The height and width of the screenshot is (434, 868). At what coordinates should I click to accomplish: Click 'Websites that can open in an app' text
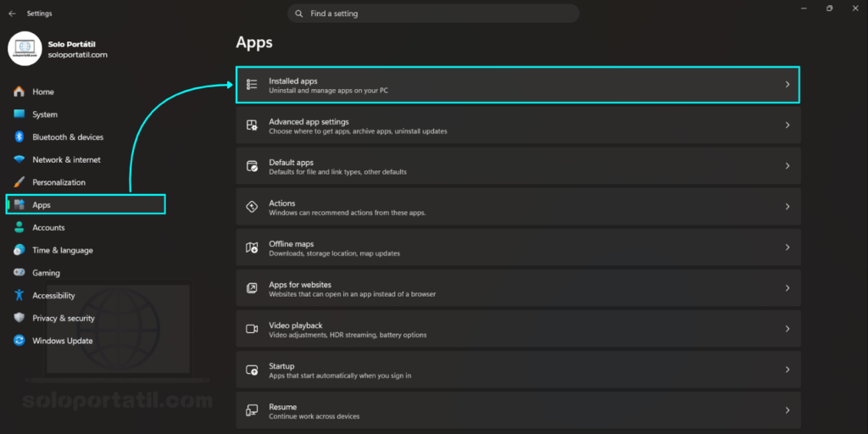[x=352, y=294]
